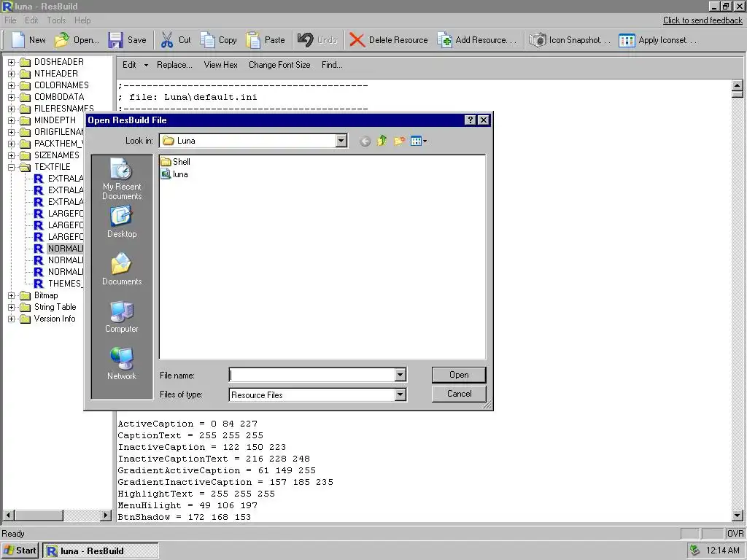Click the Open... toolbar folder icon
The image size is (747, 560).
[61, 40]
